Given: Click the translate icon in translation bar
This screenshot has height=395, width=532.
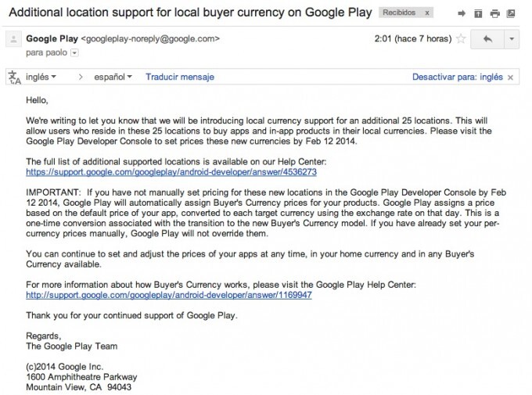Looking at the screenshot, I should pos(13,77).
